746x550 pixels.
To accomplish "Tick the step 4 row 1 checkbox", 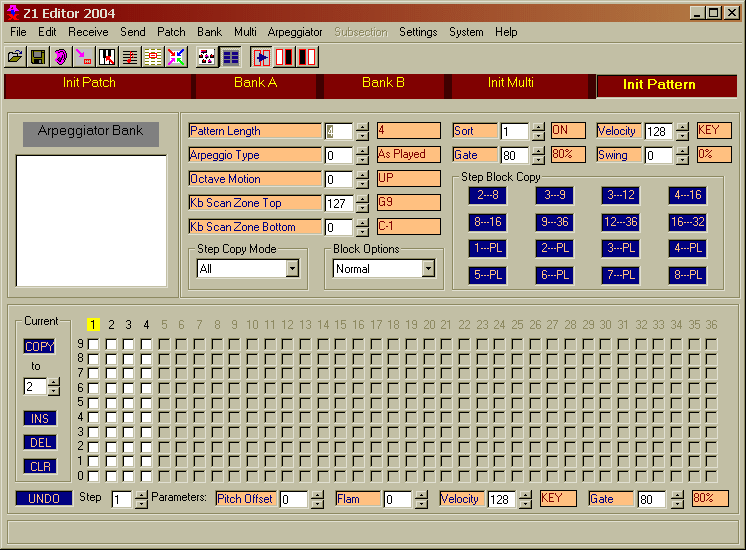I will point(147,462).
